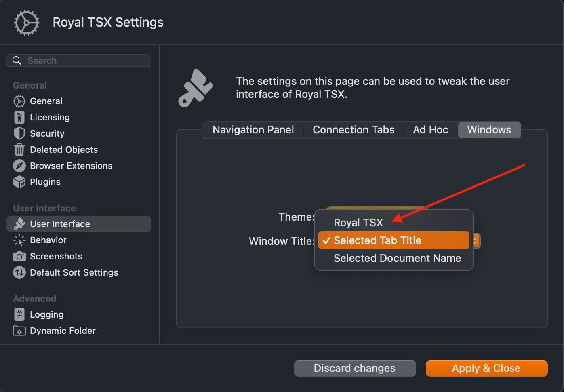The width and height of the screenshot is (564, 392).
Task: Open Default Sort Settings arrows icon
Action: [x=19, y=272]
